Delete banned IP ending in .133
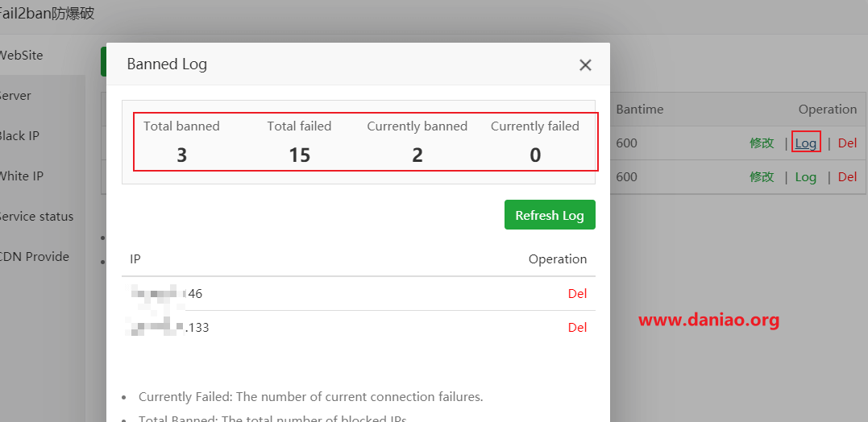The width and height of the screenshot is (868, 422). pos(577,328)
